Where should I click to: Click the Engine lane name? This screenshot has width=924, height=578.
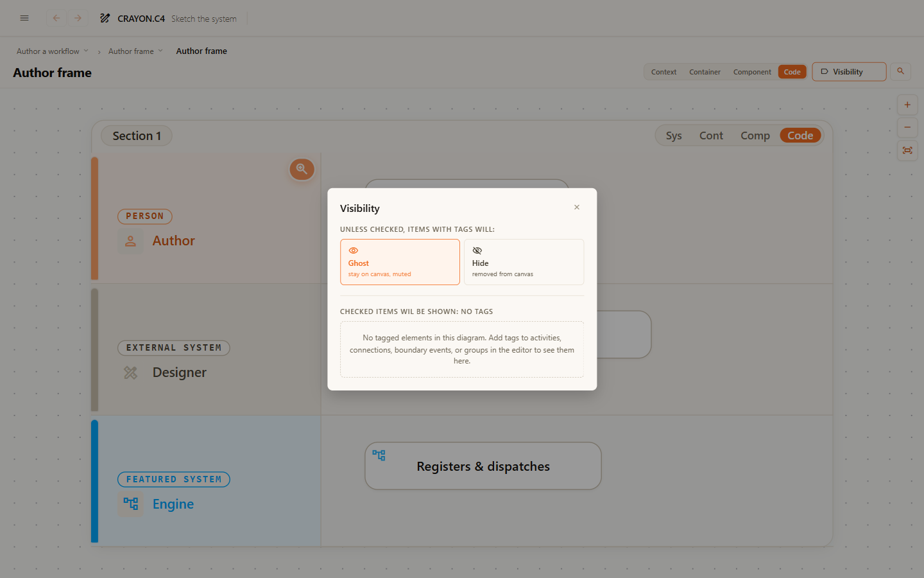[173, 504]
